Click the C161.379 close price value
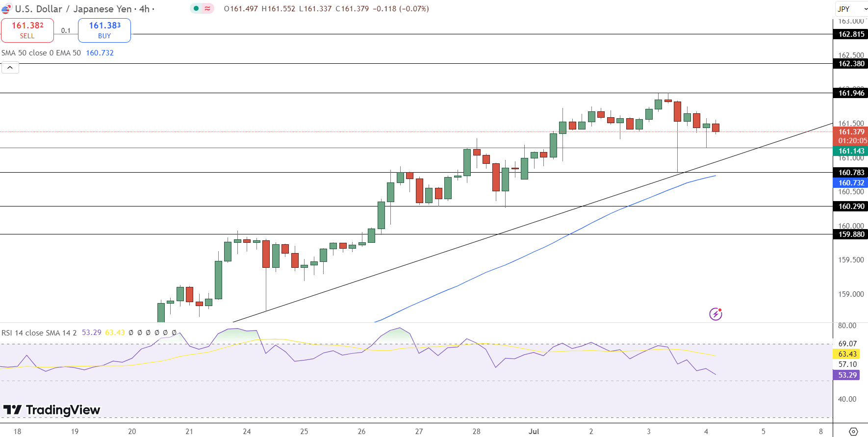Screen dimensions: 868x437 tap(352, 9)
